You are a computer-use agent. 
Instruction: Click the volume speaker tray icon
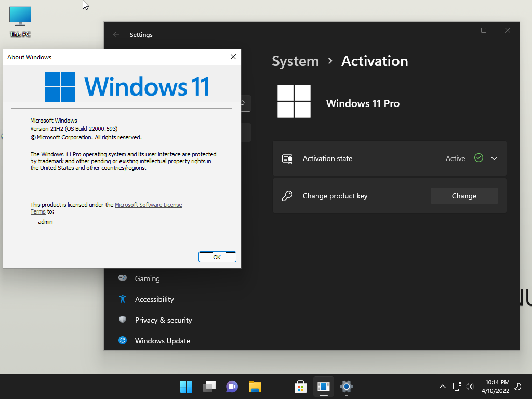pos(469,387)
